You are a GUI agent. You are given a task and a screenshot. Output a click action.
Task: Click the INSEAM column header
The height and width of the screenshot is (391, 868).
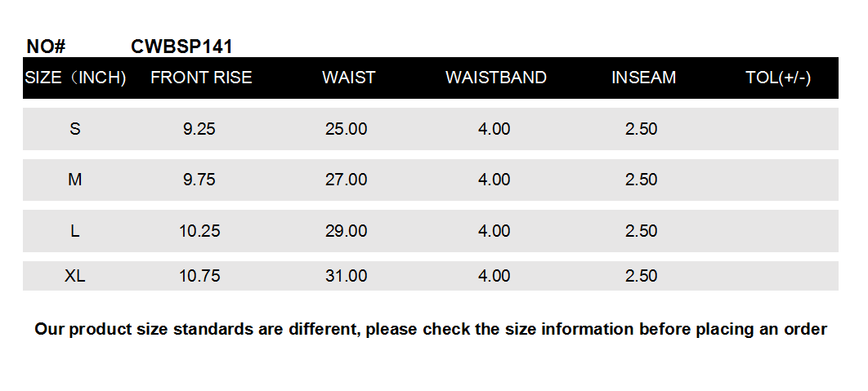click(x=643, y=78)
